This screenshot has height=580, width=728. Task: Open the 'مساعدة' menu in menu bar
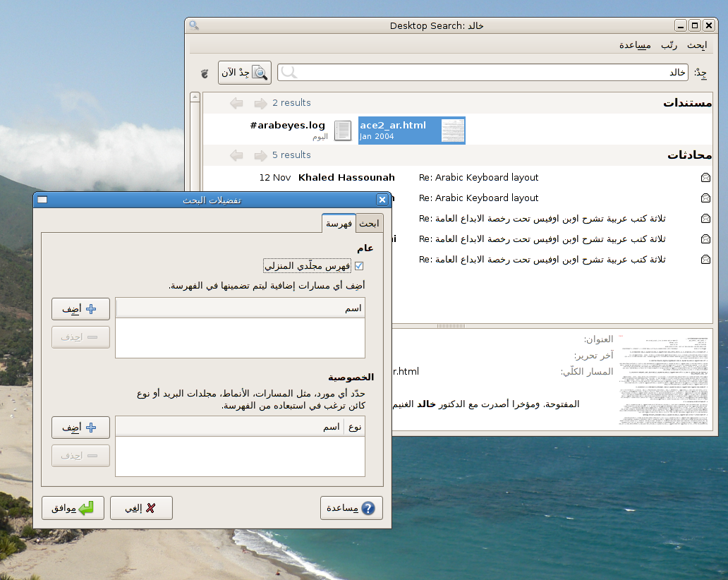[x=635, y=45]
